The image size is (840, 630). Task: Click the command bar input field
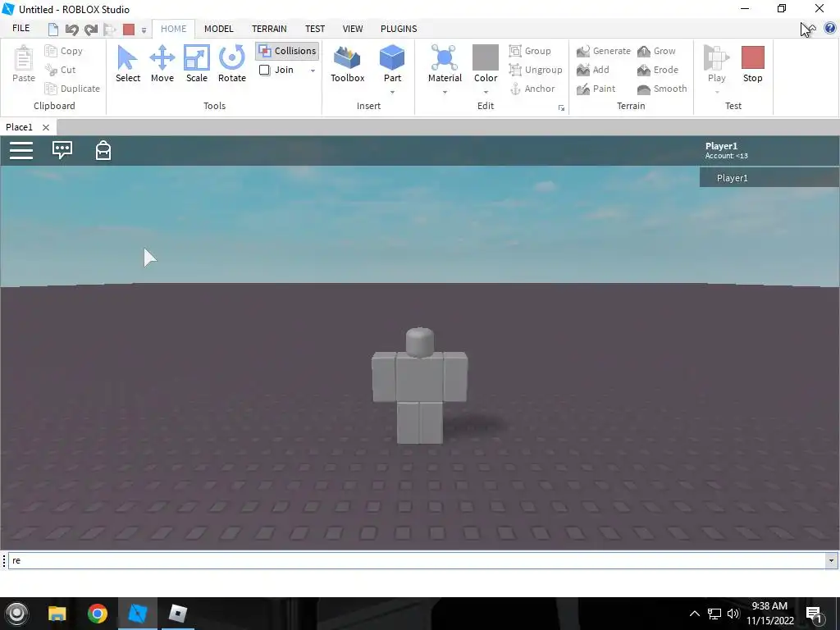(417, 561)
